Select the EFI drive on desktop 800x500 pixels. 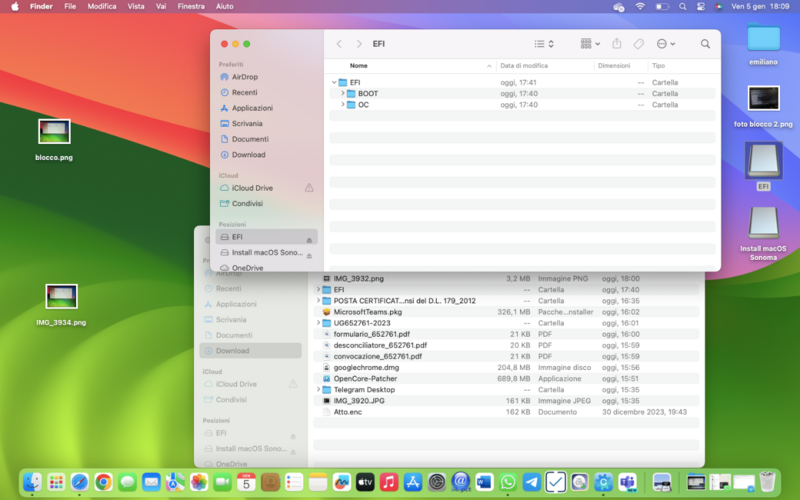(x=763, y=166)
